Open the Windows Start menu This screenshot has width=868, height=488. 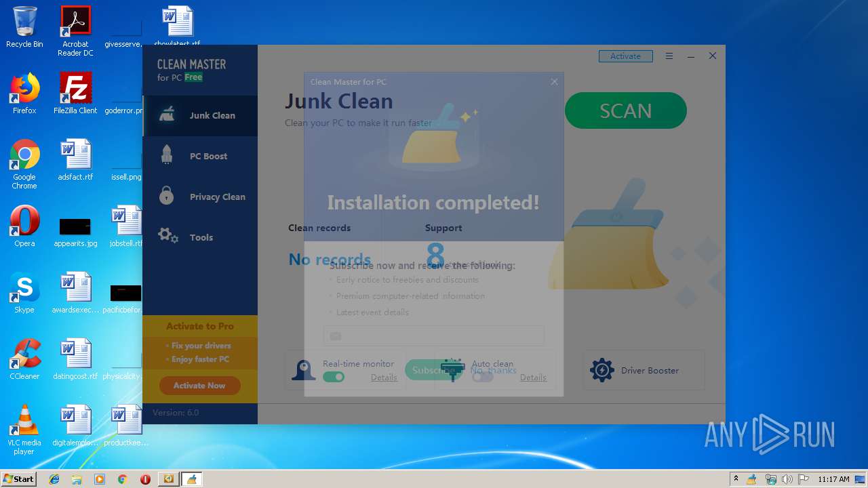tap(18, 479)
